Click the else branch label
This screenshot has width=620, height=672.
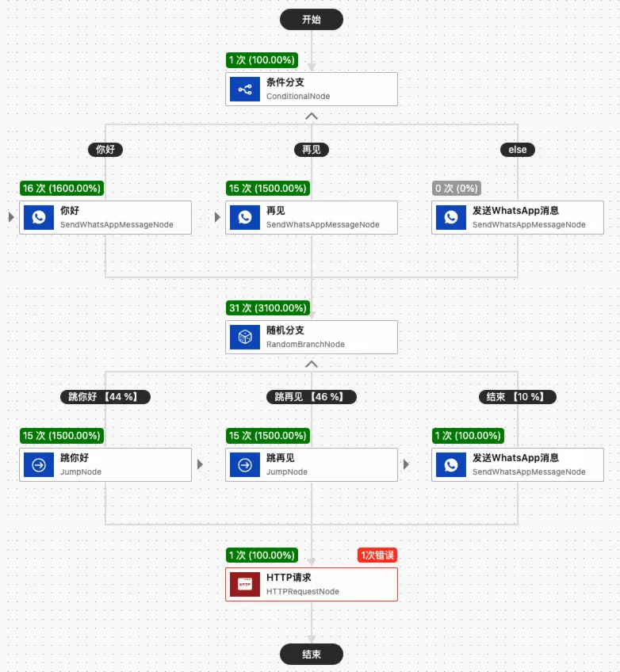tap(518, 150)
